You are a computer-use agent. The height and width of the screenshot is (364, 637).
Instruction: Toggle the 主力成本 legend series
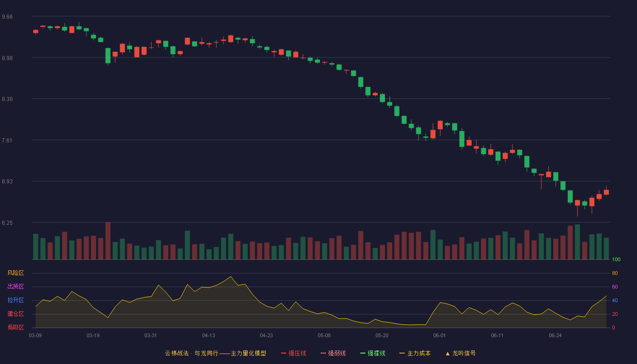pos(415,353)
